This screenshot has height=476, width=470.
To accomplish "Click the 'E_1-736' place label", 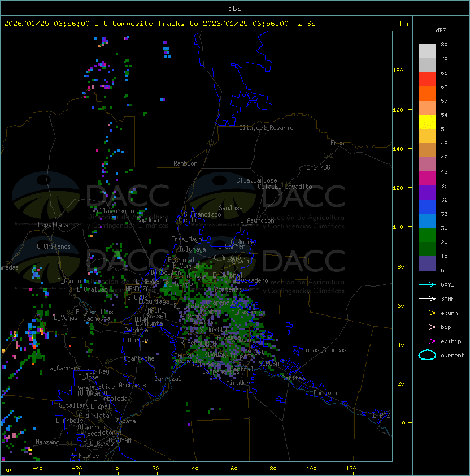I will coord(318,167).
